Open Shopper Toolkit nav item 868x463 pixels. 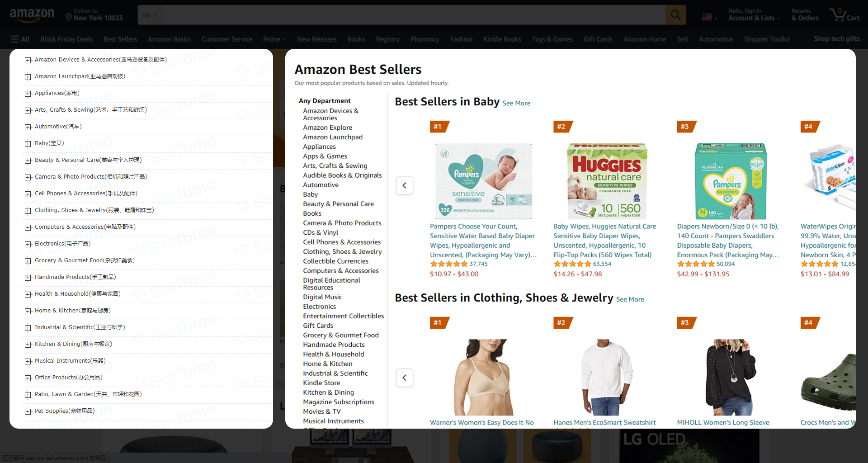[767, 39]
